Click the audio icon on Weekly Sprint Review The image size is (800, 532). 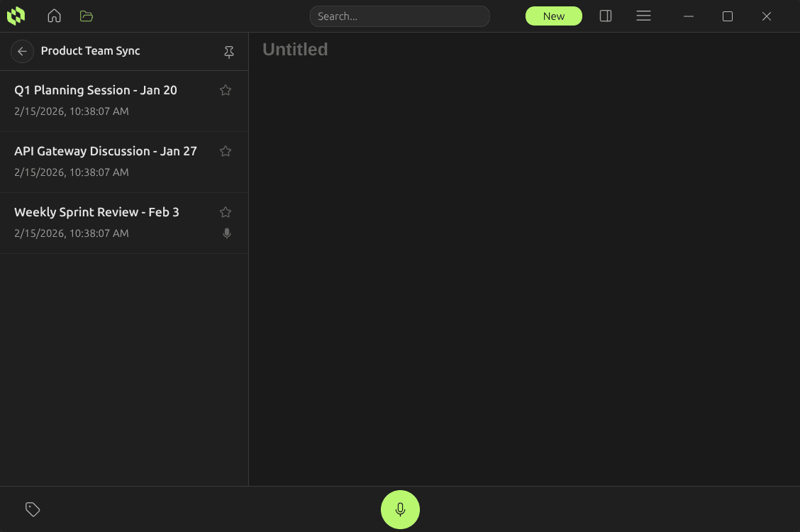pyautogui.click(x=226, y=233)
